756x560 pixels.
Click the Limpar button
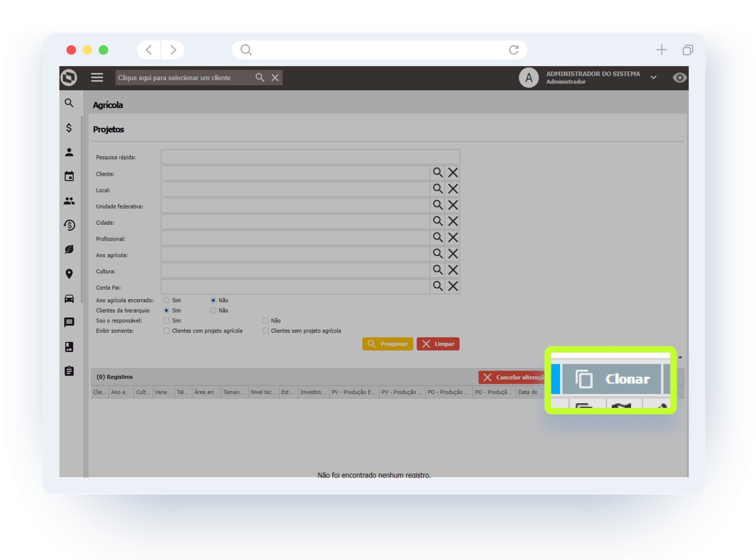pos(438,344)
